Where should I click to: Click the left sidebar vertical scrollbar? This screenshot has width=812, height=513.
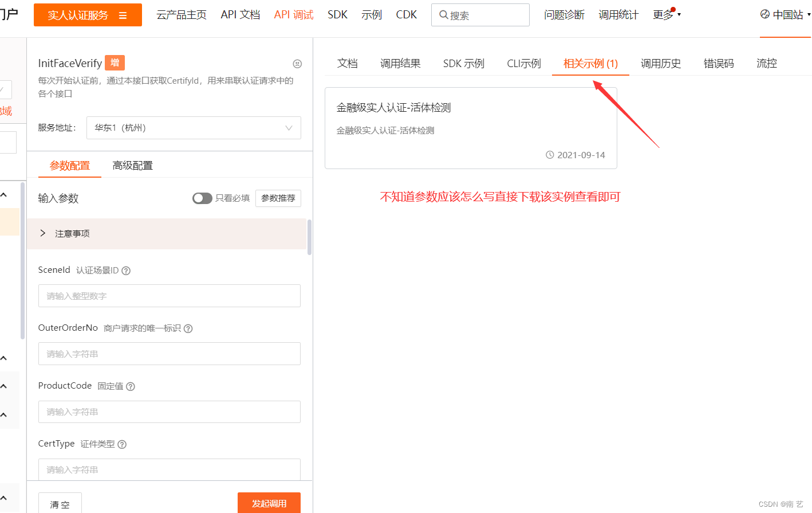22,261
